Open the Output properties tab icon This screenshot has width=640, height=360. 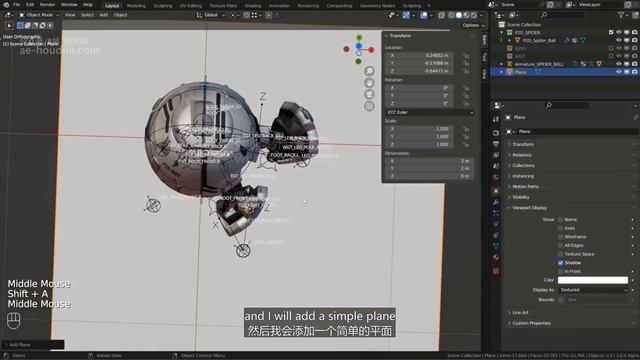tap(496, 144)
